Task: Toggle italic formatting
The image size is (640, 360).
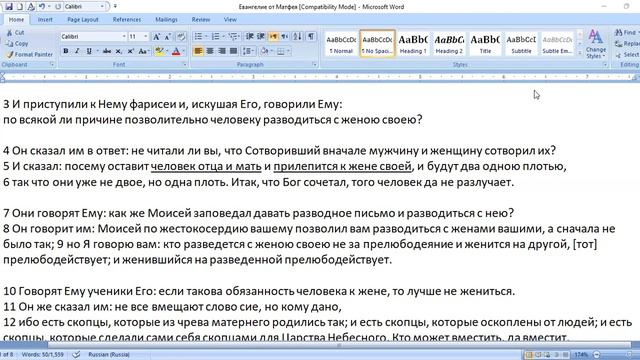Action: point(77,51)
